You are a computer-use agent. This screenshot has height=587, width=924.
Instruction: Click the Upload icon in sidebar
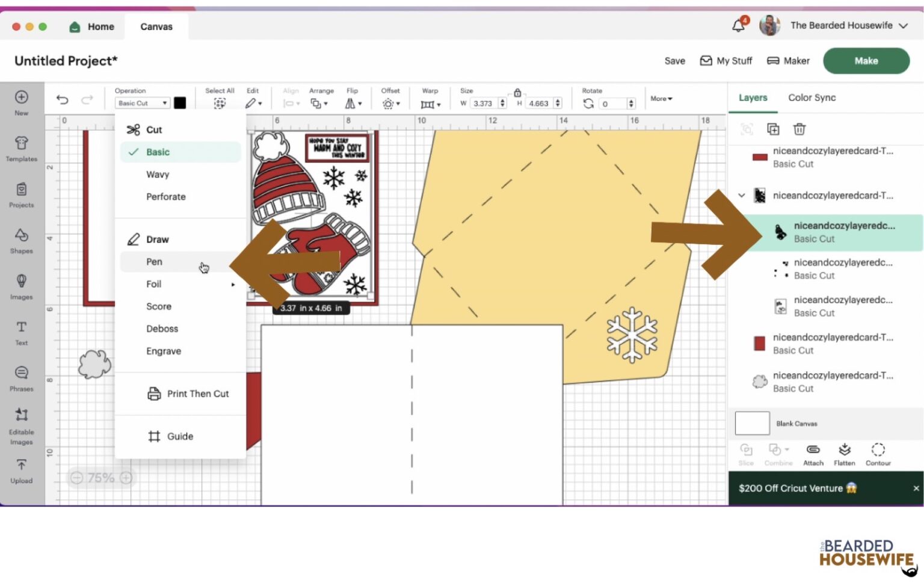[x=22, y=470]
